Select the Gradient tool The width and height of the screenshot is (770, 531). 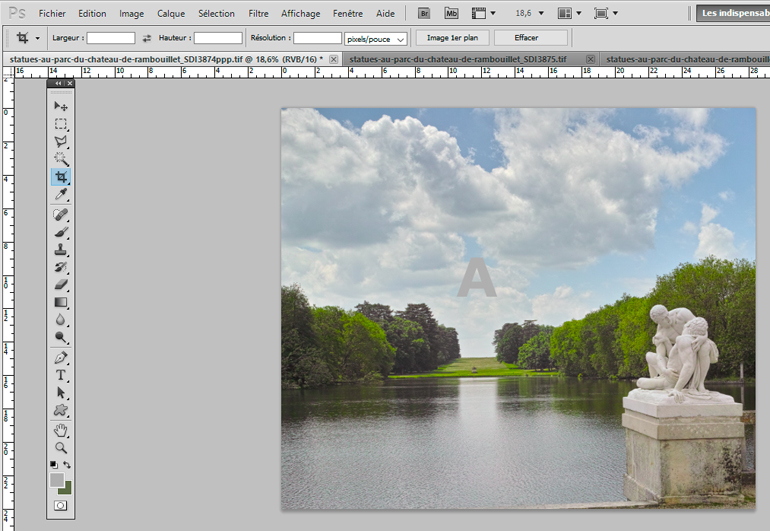tap(60, 302)
